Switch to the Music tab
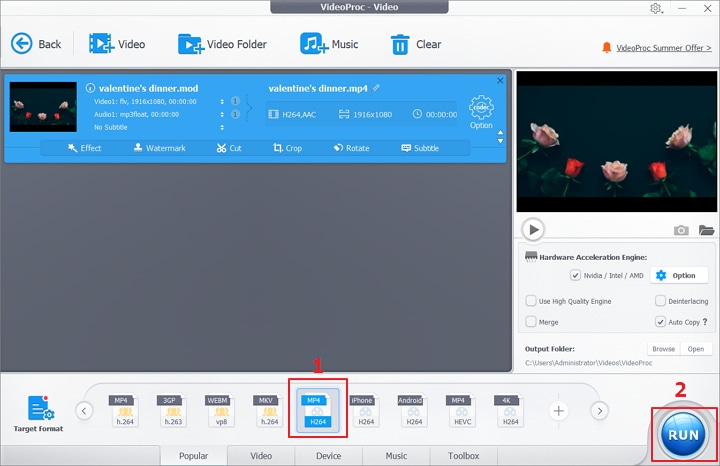This screenshot has width=720, height=466. click(x=396, y=455)
